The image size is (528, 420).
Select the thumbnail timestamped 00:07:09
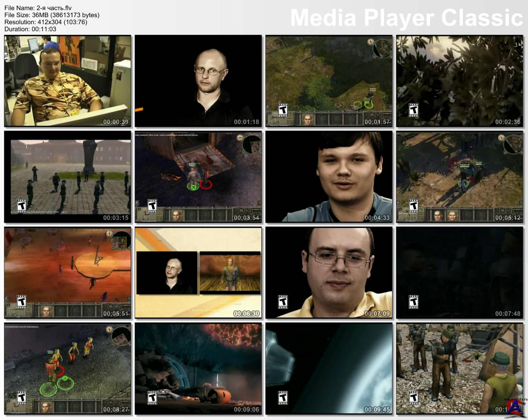[x=329, y=273]
